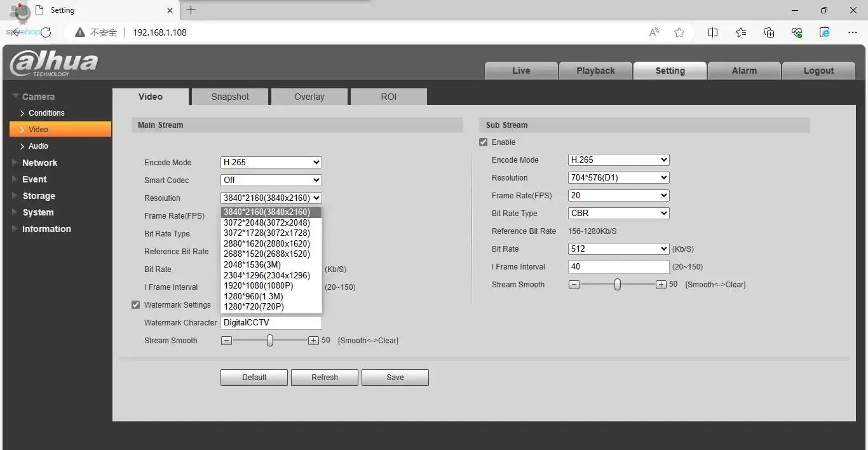The width and height of the screenshot is (868, 450).
Task: Open the ROI tab
Action: [388, 96]
